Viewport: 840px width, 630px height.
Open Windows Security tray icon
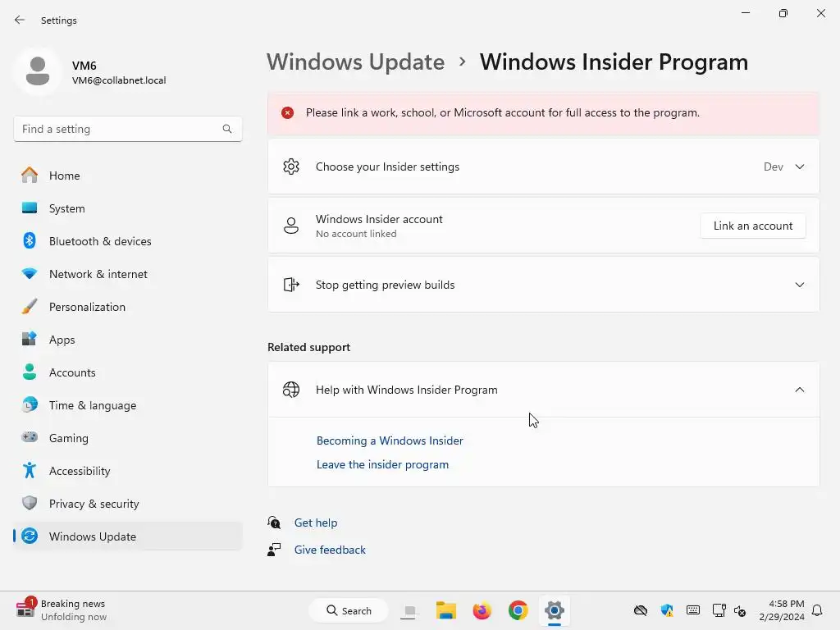pos(666,610)
